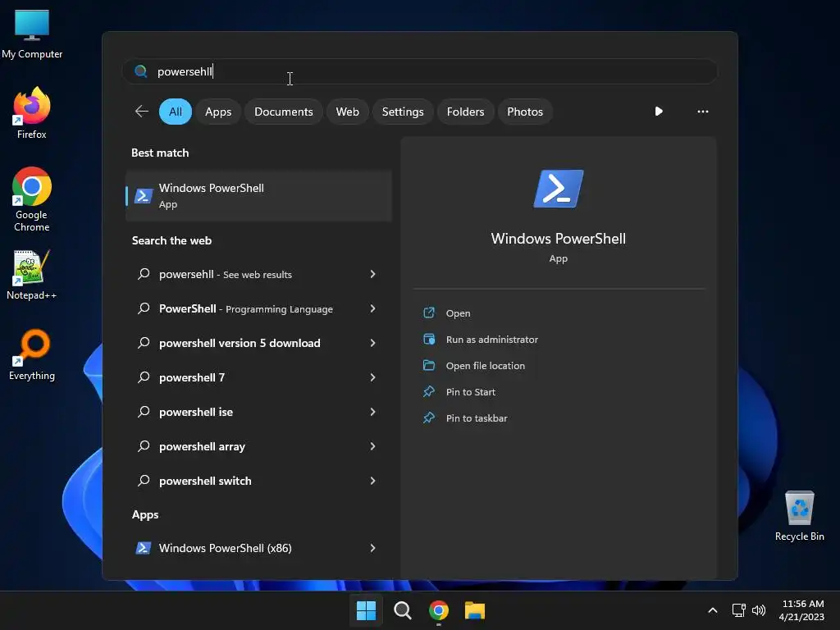The height and width of the screenshot is (630, 840).
Task: Click the Pin to Start pin icon
Action: click(429, 391)
